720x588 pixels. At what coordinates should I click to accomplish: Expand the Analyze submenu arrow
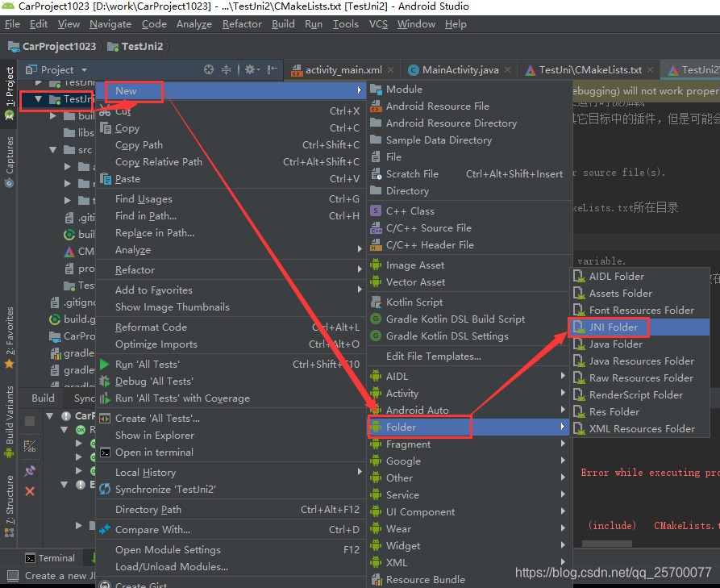[x=360, y=249]
